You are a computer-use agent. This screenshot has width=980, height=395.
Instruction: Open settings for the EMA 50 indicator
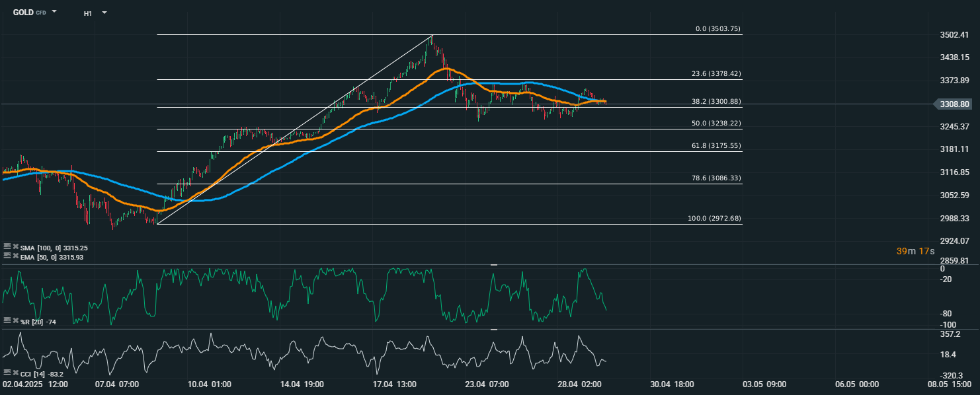pos(7,255)
